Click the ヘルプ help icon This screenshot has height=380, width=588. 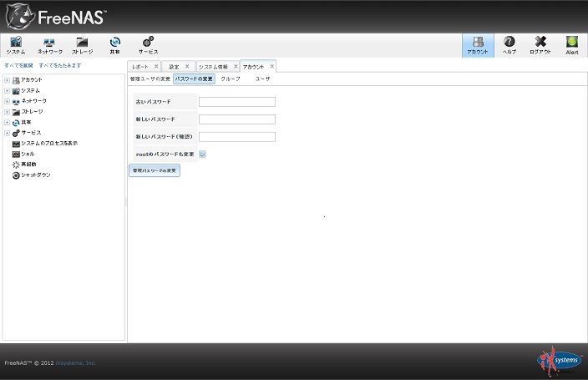(x=509, y=45)
